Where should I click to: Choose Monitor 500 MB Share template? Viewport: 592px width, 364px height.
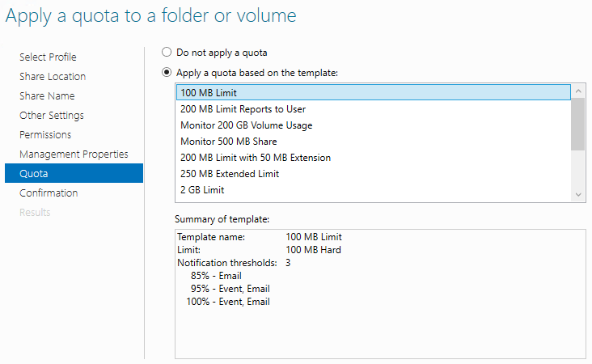pyautogui.click(x=228, y=142)
